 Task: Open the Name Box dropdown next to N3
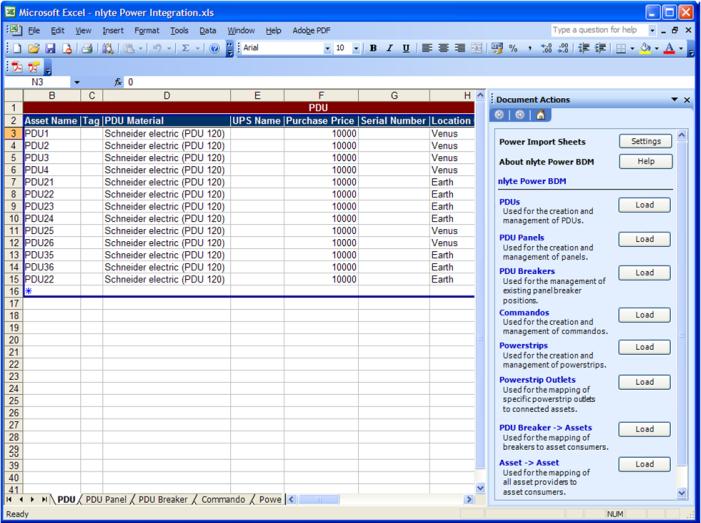tap(77, 82)
